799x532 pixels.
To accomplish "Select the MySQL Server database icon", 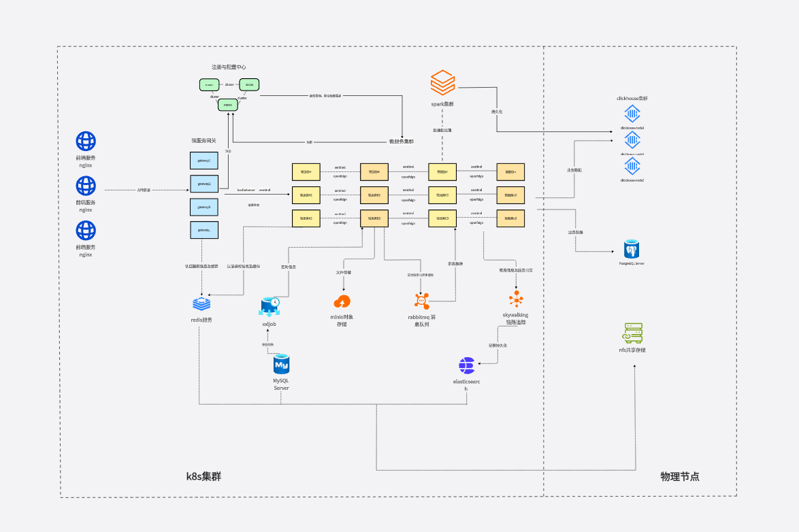I will (x=281, y=364).
